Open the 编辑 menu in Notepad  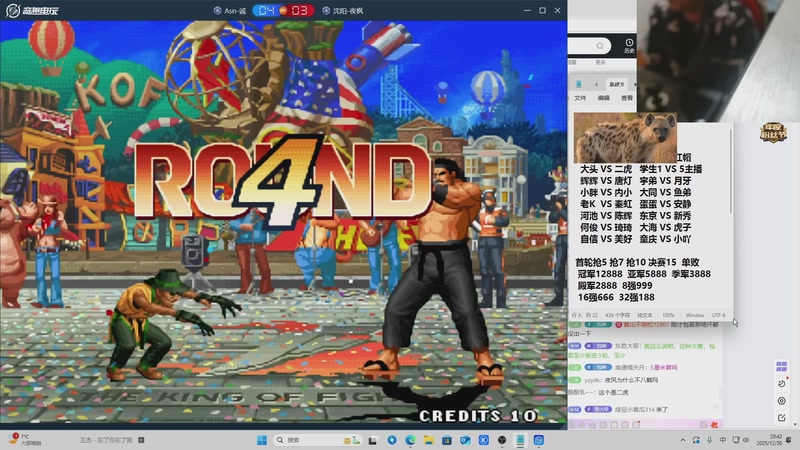pyautogui.click(x=604, y=97)
